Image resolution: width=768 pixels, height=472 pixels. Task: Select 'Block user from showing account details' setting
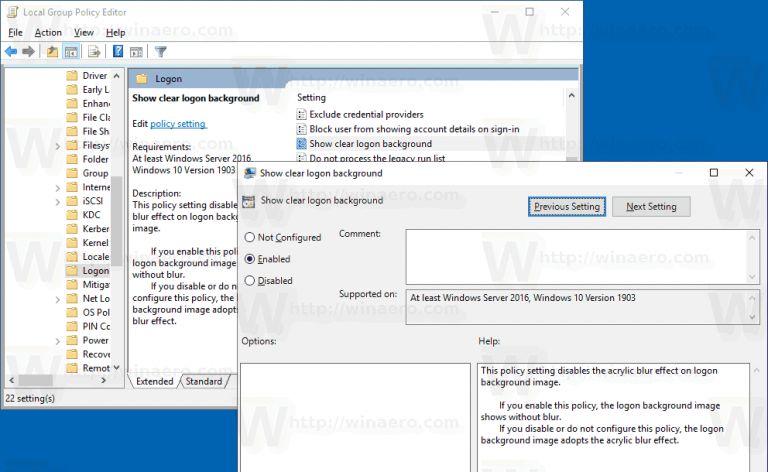pyautogui.click(x=414, y=129)
